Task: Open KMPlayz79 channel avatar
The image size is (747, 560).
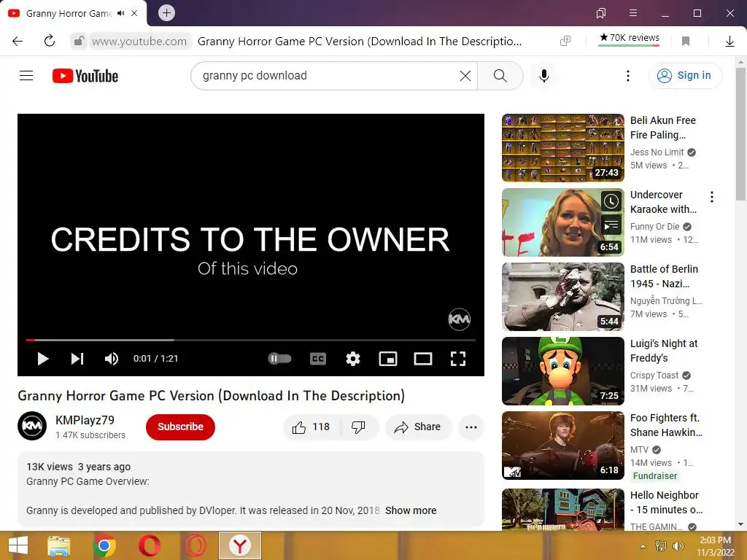Action: 32,426
